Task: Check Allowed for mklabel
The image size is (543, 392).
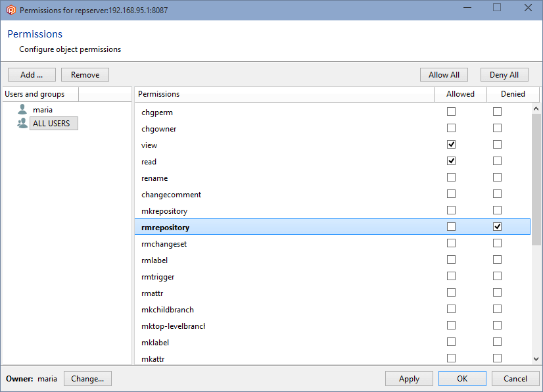Action: click(451, 342)
